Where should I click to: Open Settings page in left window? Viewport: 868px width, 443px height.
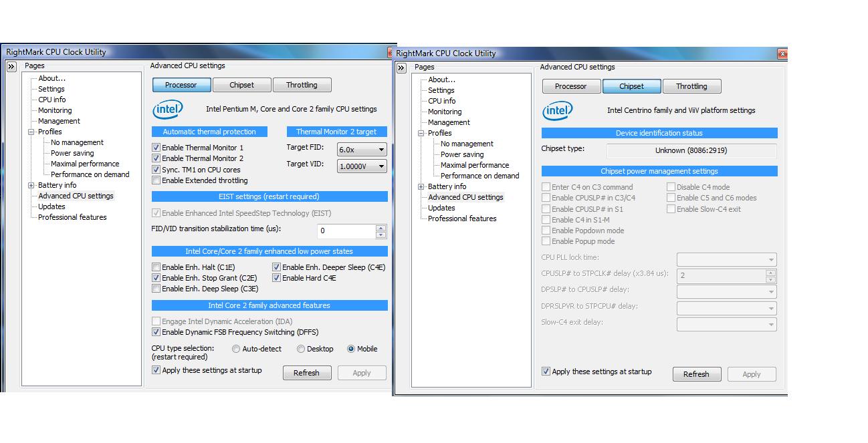tap(51, 89)
